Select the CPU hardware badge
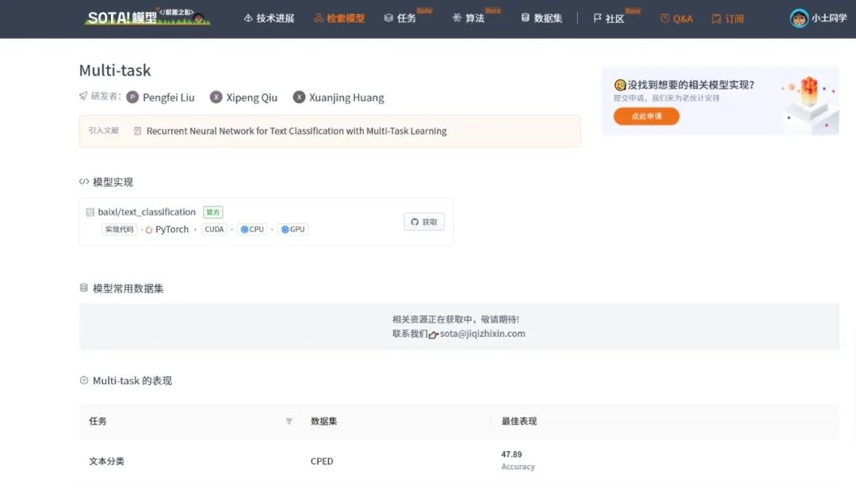Image resolution: width=856 pixels, height=504 pixels. pyautogui.click(x=251, y=229)
